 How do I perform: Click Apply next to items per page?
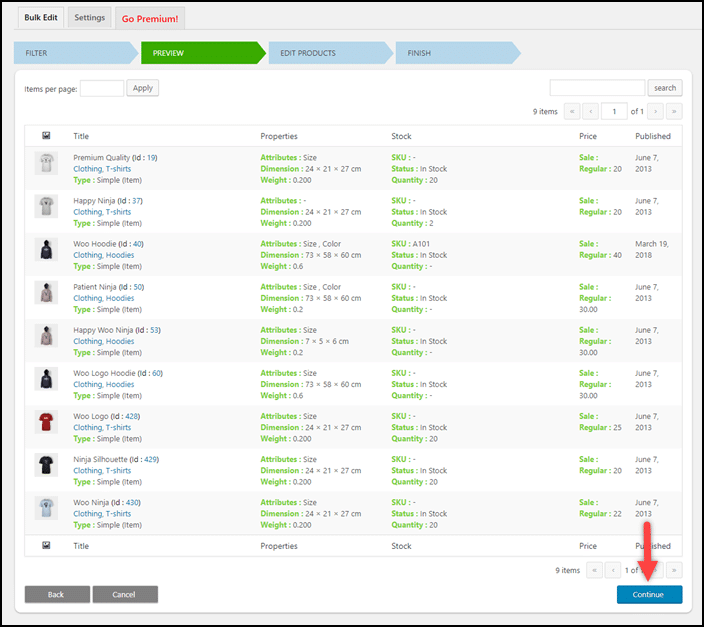coord(143,88)
